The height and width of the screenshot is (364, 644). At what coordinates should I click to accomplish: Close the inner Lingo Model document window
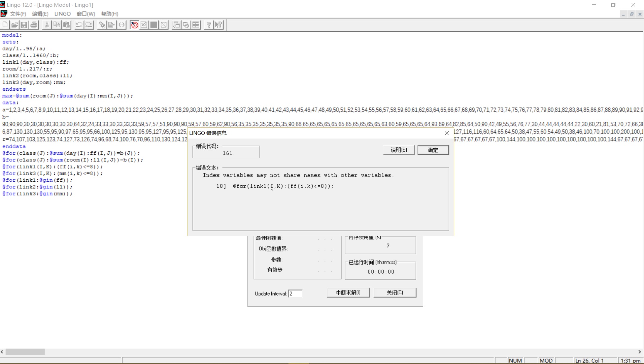(640, 14)
